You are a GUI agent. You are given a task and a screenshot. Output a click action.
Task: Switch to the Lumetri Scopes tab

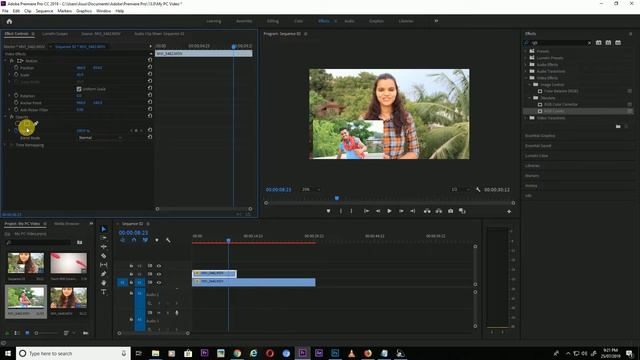coord(55,34)
